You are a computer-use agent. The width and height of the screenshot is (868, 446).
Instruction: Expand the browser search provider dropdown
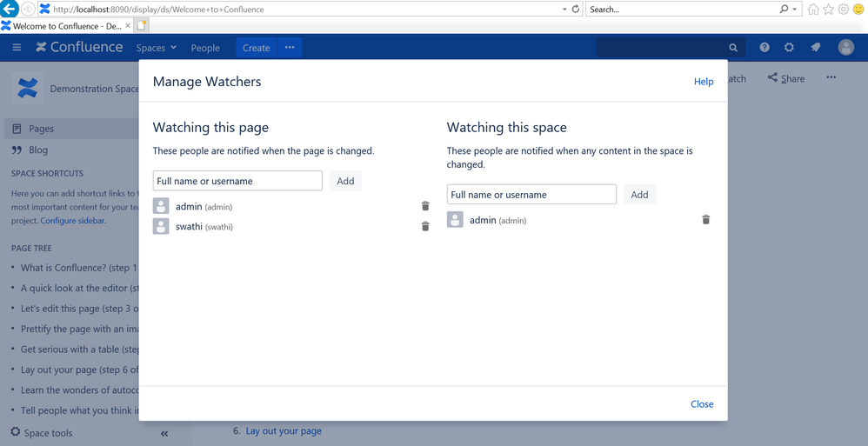click(x=796, y=9)
